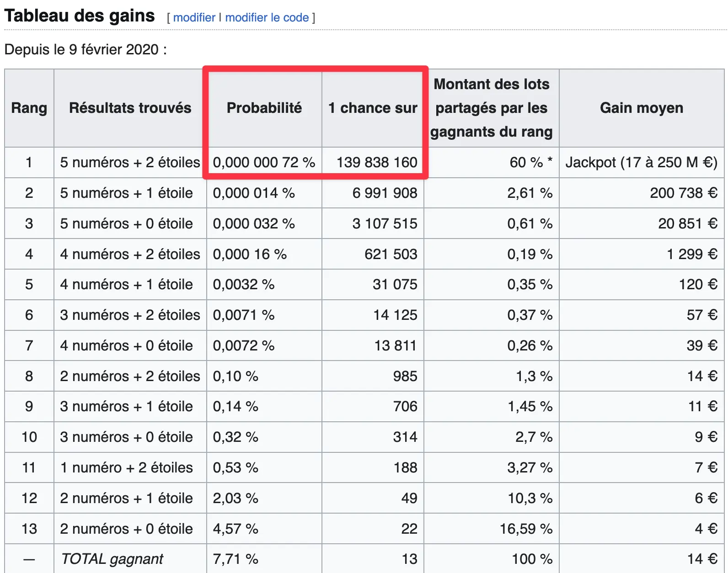
Task: Select the '200 738 €' gain cell
Action: (642, 193)
